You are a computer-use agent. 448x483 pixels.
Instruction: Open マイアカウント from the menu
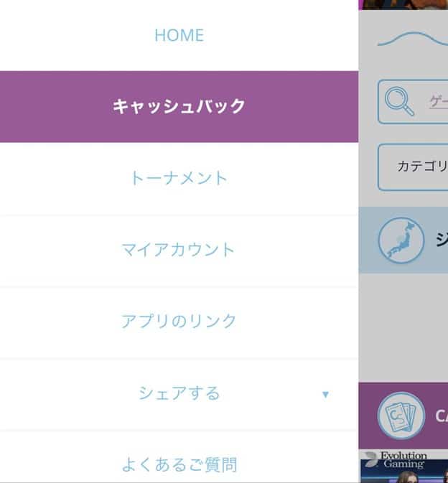tap(179, 250)
